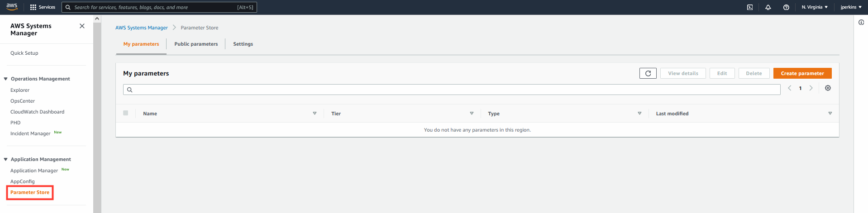868x213 pixels.
Task: Focus the AWS services search box
Action: tap(159, 7)
